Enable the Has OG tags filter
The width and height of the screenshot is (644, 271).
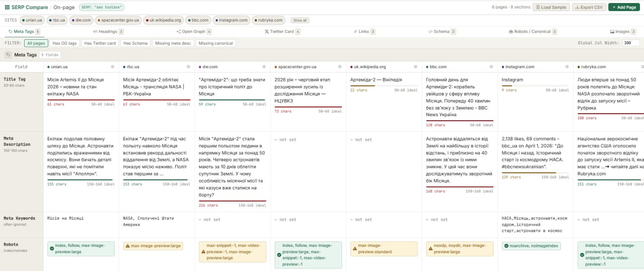64,43
